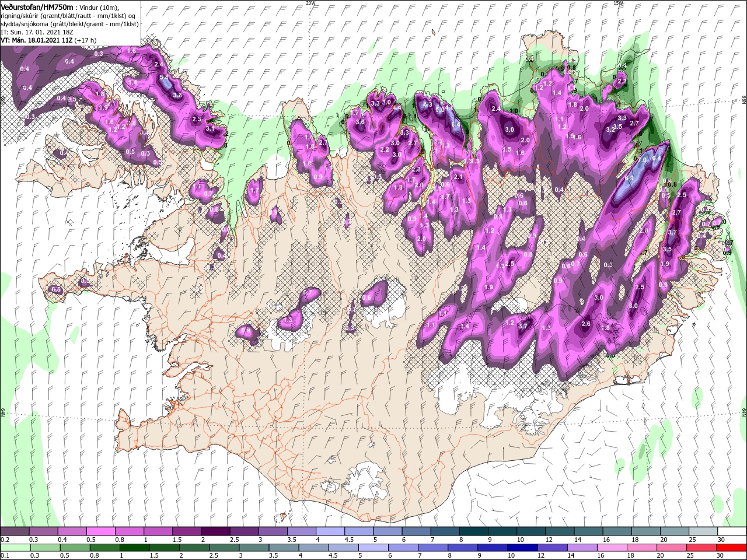Click the 'rigning/skúrir' legend description line

[69, 16]
